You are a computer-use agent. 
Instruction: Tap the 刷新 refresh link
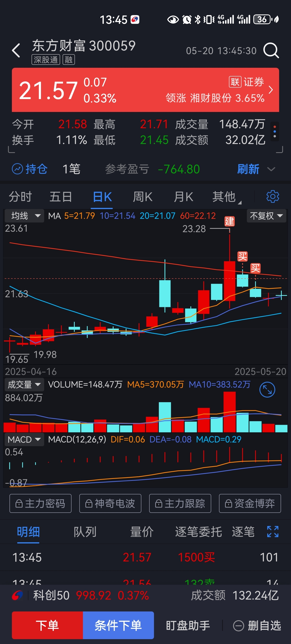coord(248,169)
